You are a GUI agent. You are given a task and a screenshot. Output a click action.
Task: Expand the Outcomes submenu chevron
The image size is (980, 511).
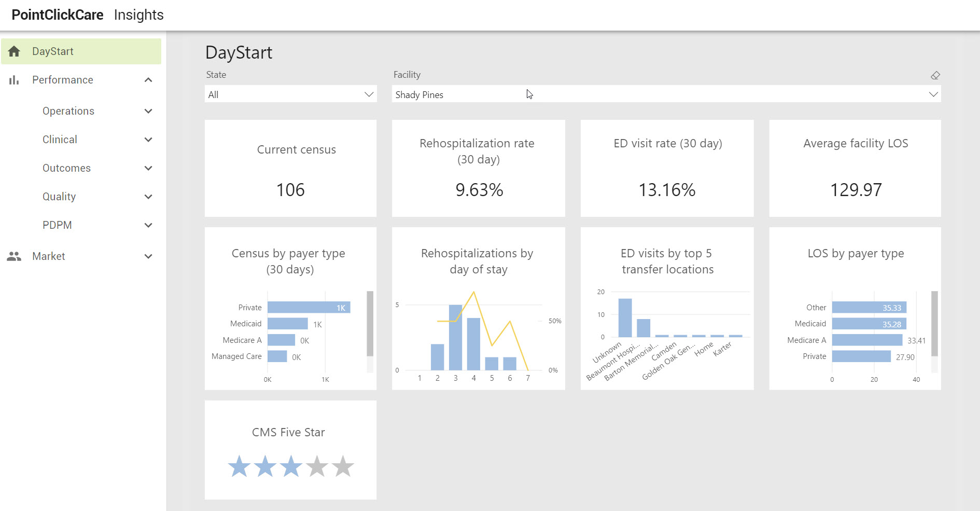(x=148, y=168)
